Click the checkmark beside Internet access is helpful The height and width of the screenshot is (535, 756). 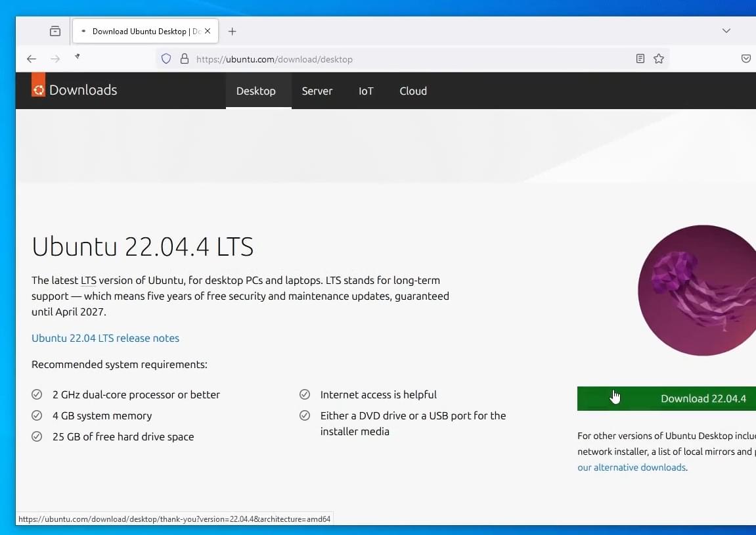(305, 394)
